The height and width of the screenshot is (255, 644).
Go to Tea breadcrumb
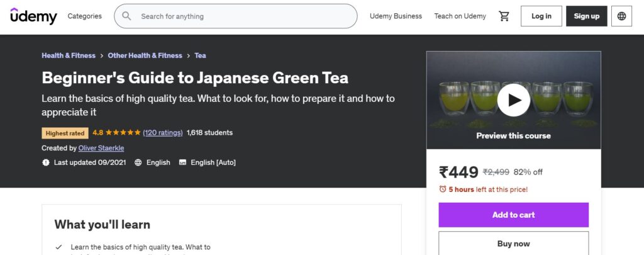point(200,55)
